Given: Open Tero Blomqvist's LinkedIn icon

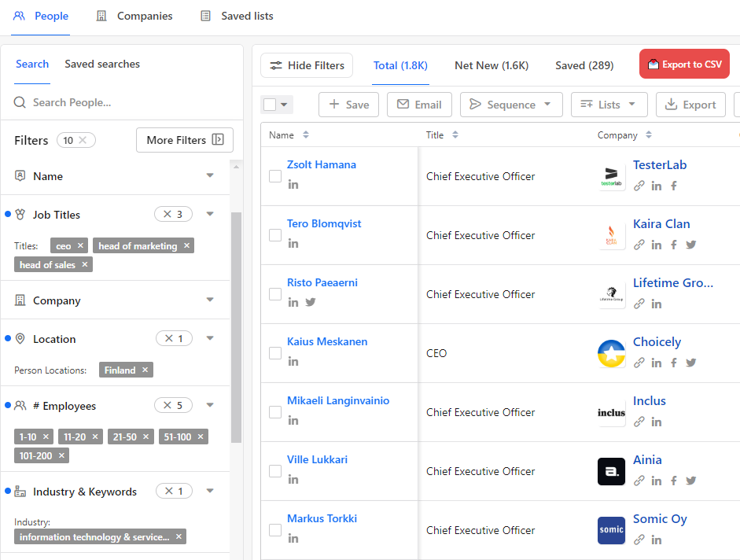Looking at the screenshot, I should [293, 244].
